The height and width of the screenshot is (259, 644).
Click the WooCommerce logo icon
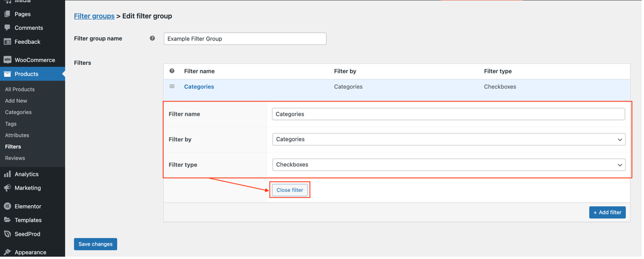pos(7,60)
